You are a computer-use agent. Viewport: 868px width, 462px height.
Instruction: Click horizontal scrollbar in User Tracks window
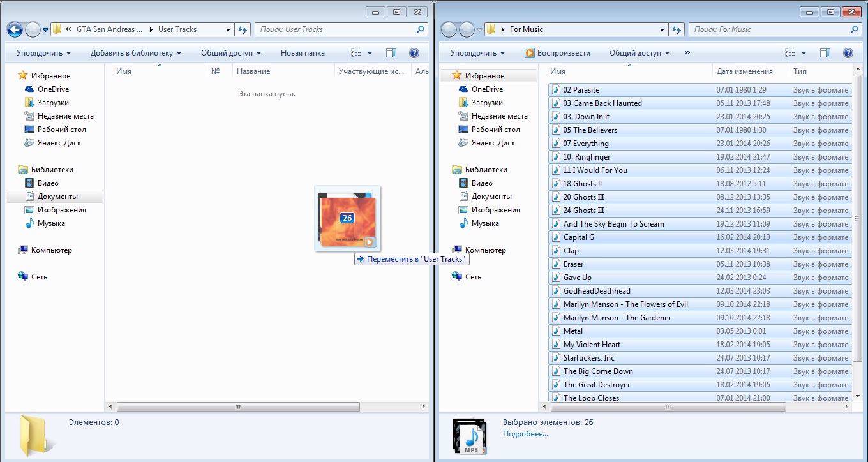tap(238, 406)
